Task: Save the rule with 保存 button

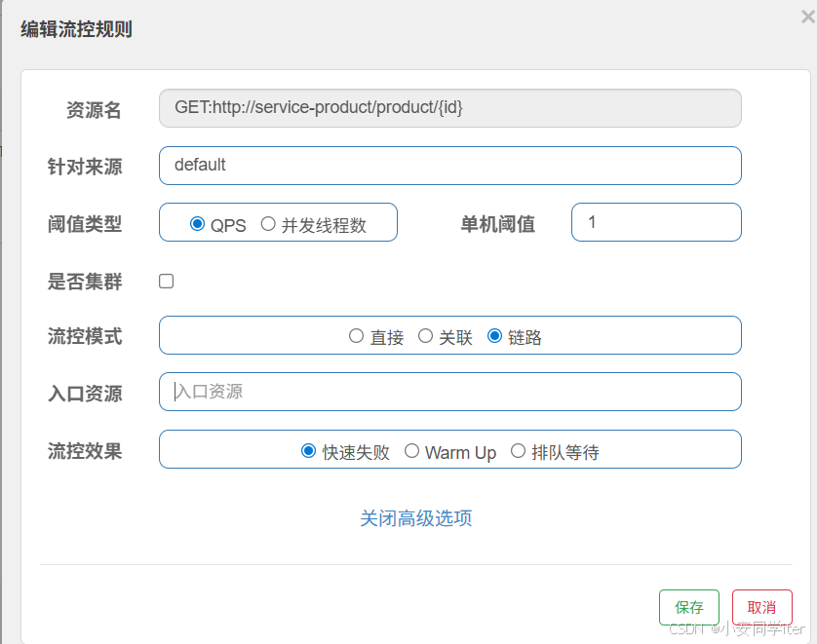Action: click(689, 607)
